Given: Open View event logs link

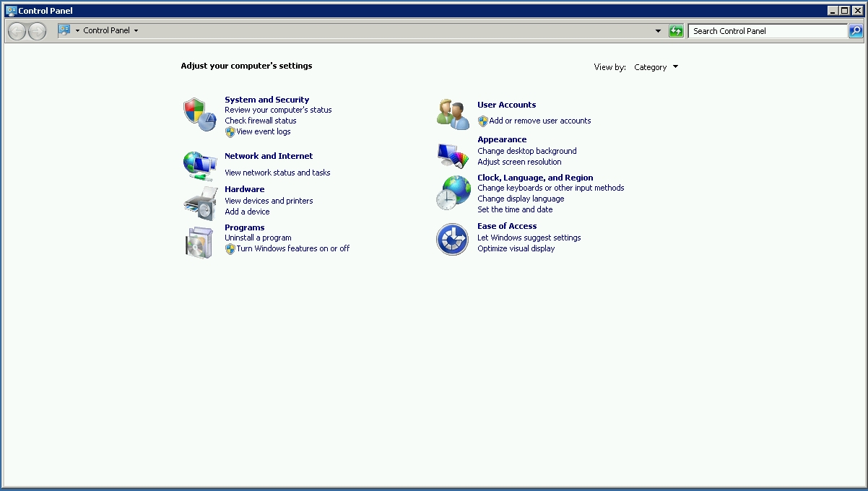Looking at the screenshot, I should pos(264,131).
